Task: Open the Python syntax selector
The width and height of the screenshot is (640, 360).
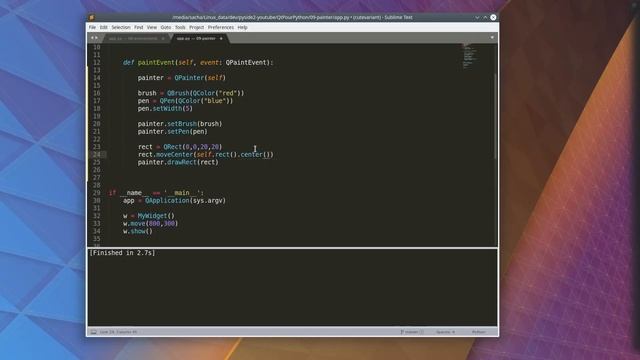Action: click(478, 332)
